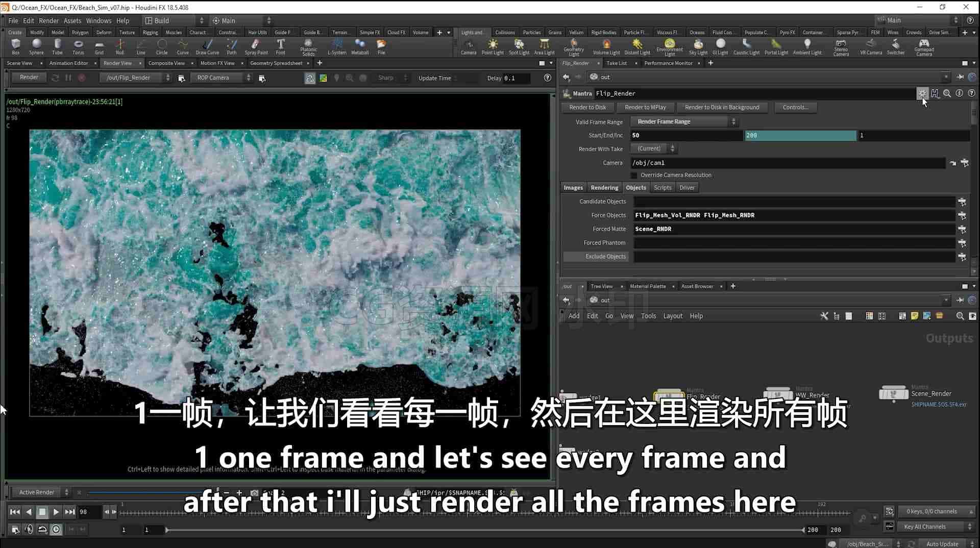
Task: Select the Scene_Render node
Action: click(893, 393)
